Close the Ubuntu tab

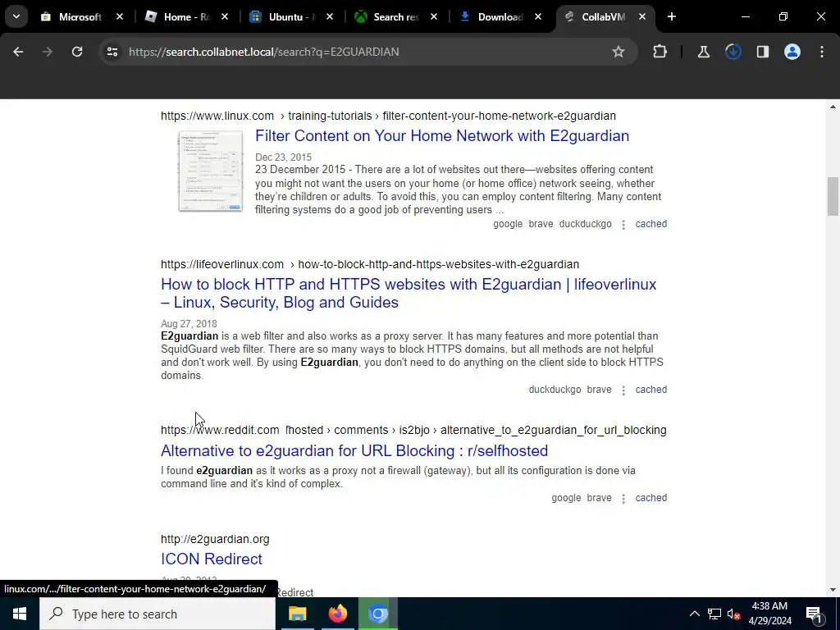pos(330,16)
